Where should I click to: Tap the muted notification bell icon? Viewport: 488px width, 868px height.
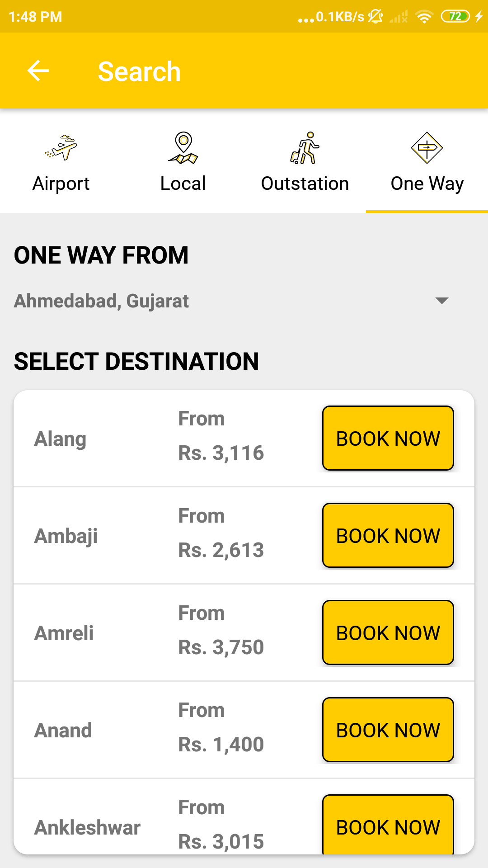[x=375, y=17]
